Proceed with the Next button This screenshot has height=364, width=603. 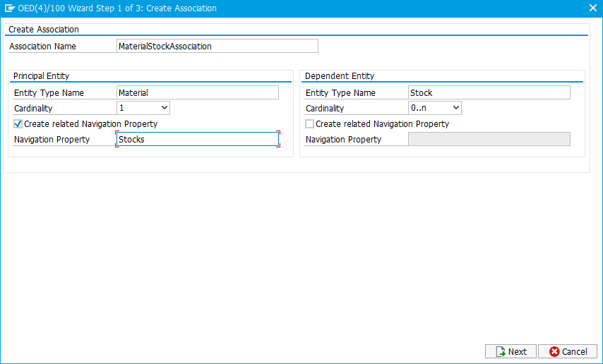(x=511, y=351)
